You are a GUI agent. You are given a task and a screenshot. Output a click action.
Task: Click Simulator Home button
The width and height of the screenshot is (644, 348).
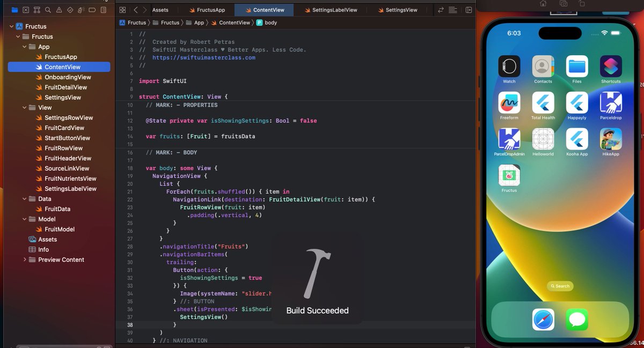click(543, 3)
